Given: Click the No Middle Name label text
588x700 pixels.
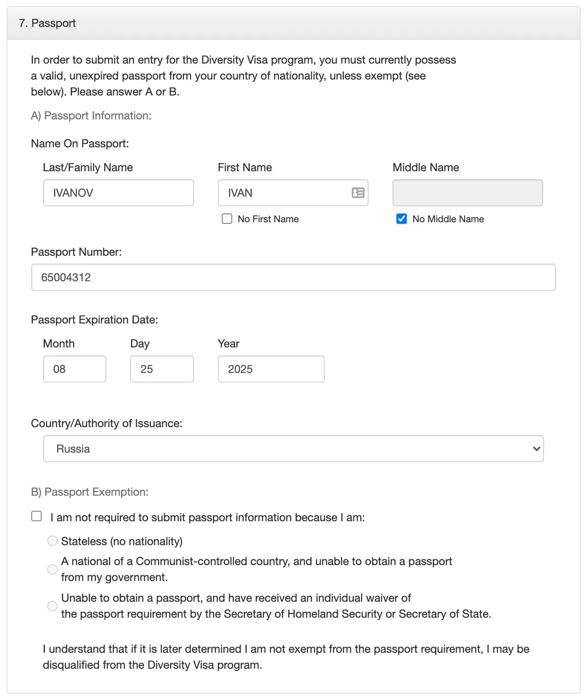Looking at the screenshot, I should point(448,219).
